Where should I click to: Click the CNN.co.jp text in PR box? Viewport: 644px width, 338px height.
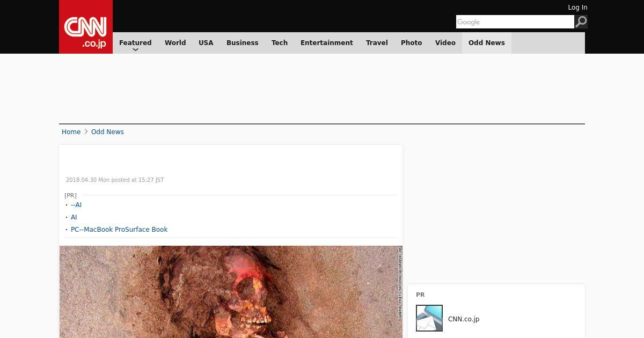point(464,319)
